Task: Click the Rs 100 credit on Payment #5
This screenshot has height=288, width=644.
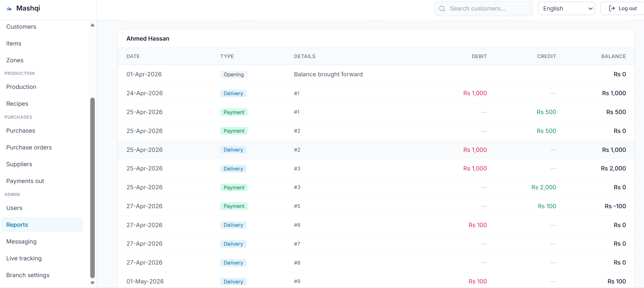Action: (x=547, y=206)
